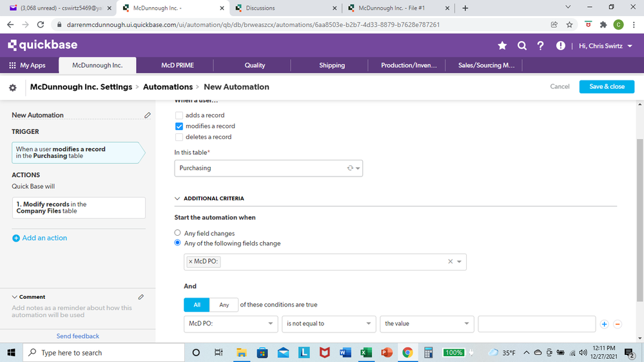Open Excel from taskbar
Screen dimensions: 644x362
(x=366, y=352)
